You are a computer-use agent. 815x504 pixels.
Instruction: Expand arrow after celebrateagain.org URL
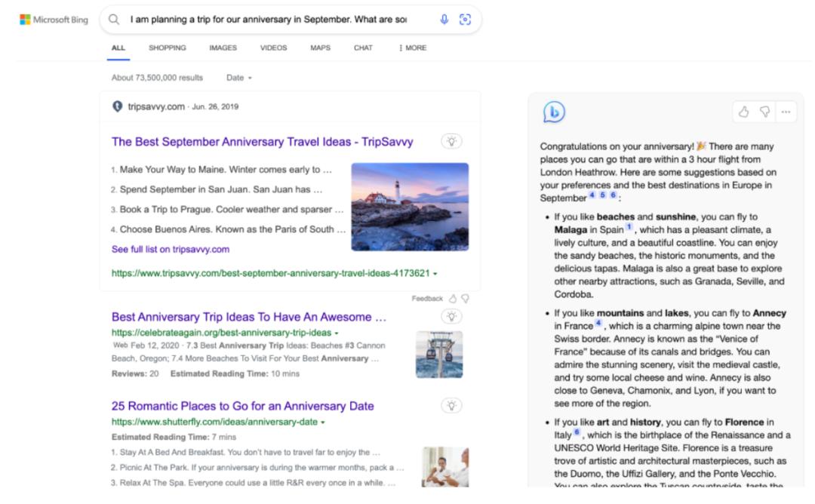tap(337, 333)
